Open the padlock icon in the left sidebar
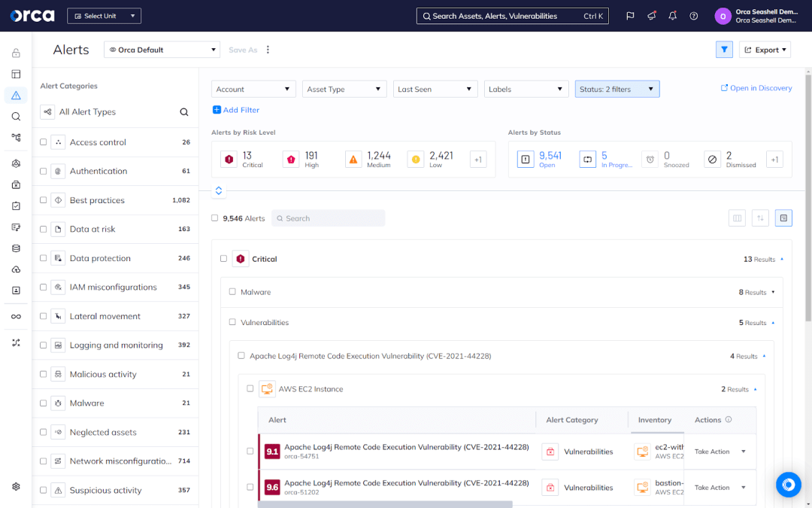Image resolution: width=812 pixels, height=508 pixels. (x=16, y=53)
